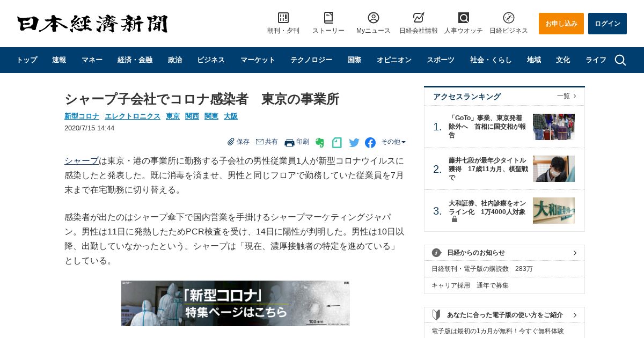The height and width of the screenshot is (338, 644).
Task: Open the テクノロジー navigation tab
Action: (311, 60)
